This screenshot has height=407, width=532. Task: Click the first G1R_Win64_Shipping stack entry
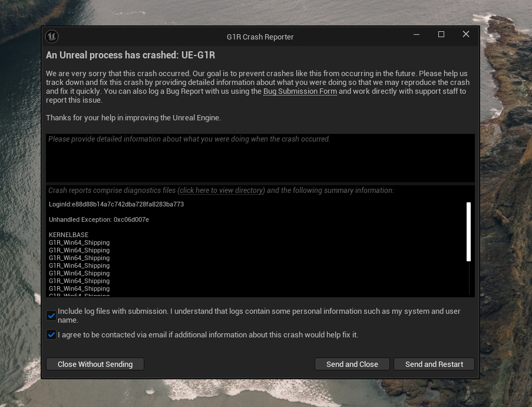[x=79, y=242]
